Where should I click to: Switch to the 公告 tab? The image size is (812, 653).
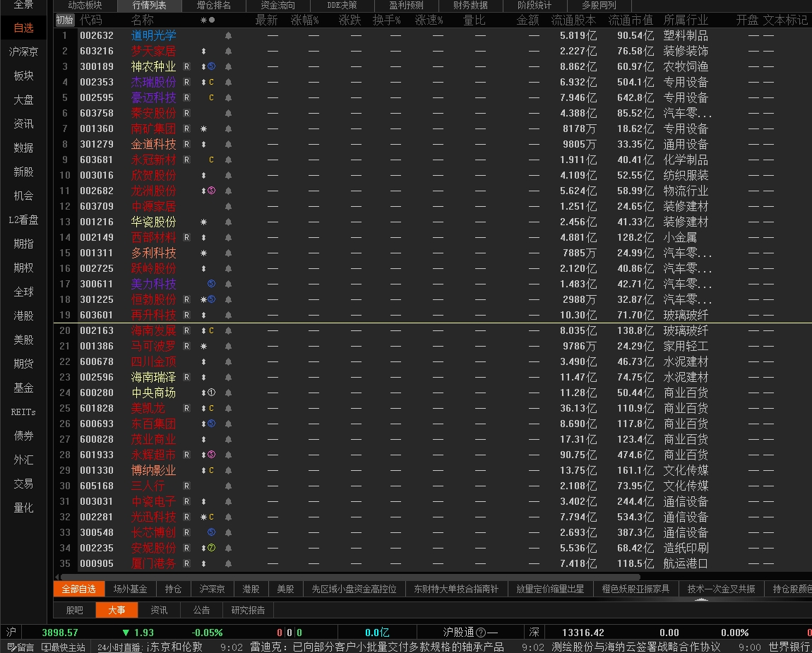pyautogui.click(x=201, y=611)
